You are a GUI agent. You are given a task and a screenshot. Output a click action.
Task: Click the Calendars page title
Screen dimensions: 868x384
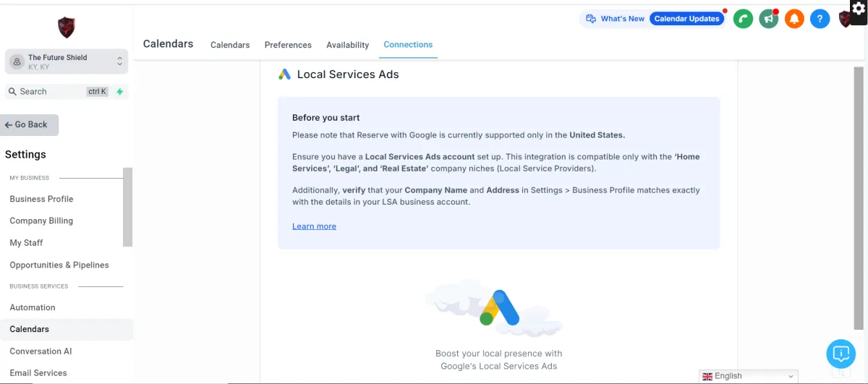168,44
